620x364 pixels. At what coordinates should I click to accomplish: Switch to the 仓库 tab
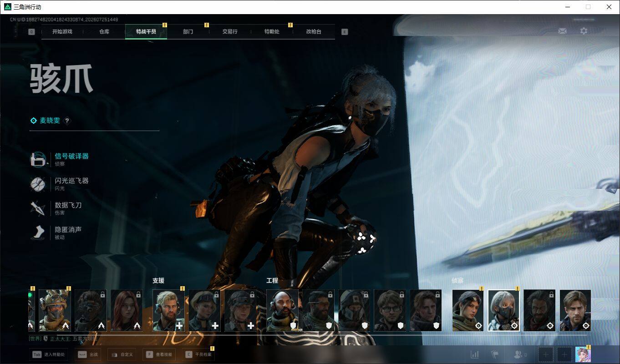(104, 32)
